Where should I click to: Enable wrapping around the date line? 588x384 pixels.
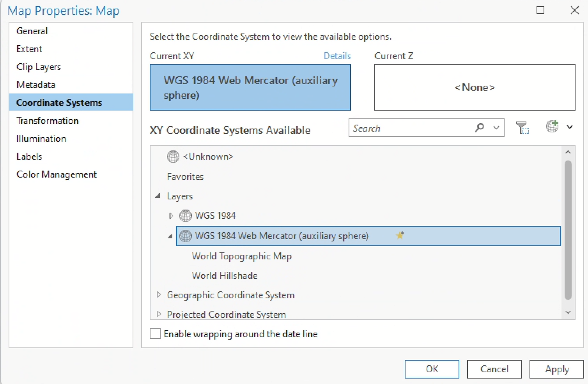(155, 334)
